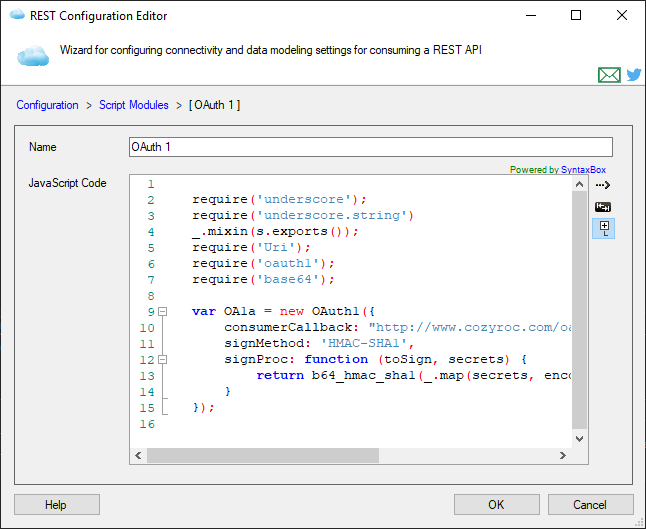Focus the Name field containing OAuth 1

click(x=371, y=147)
